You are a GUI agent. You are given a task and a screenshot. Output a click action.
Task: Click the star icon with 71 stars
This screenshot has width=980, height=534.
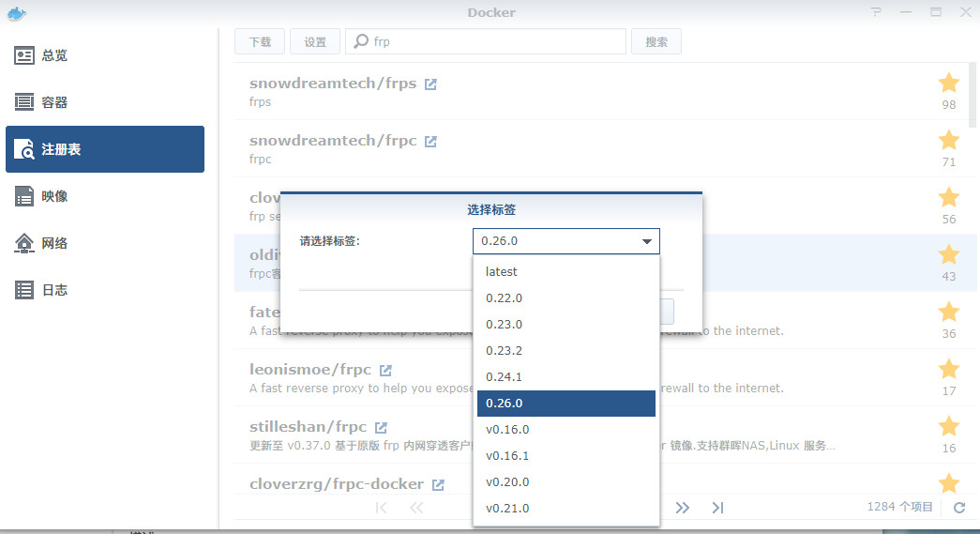click(949, 140)
